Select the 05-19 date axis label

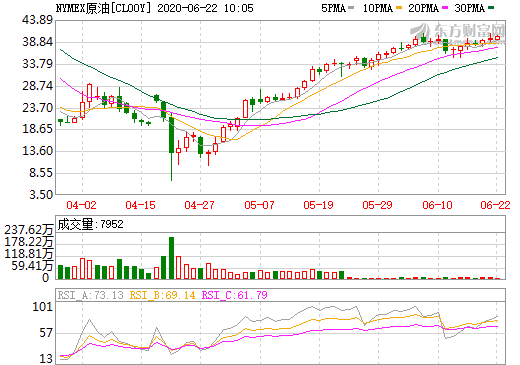pyautogui.click(x=318, y=205)
